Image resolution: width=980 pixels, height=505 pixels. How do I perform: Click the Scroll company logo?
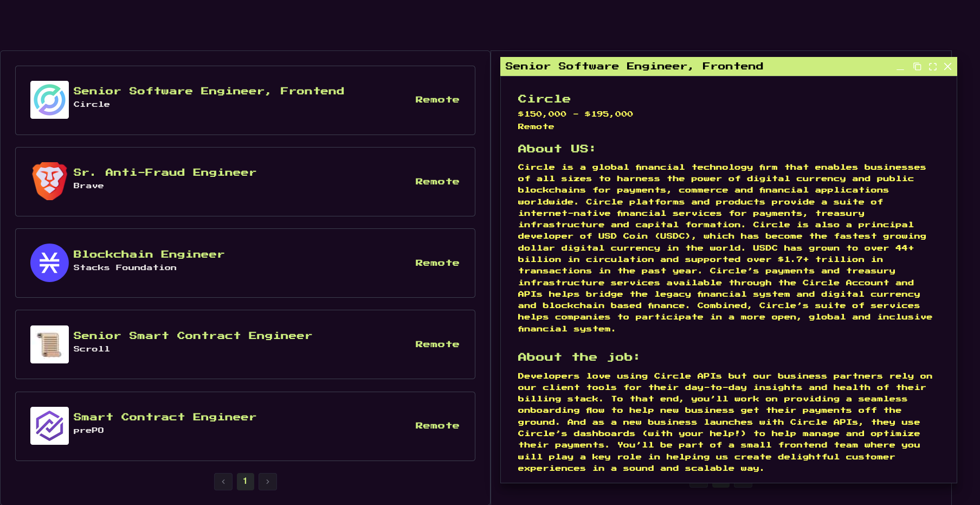[49, 344]
